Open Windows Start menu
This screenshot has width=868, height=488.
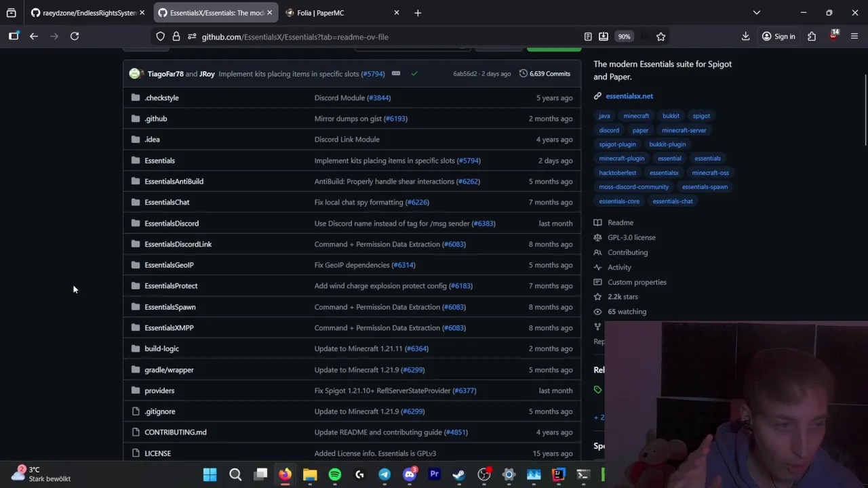(210, 474)
